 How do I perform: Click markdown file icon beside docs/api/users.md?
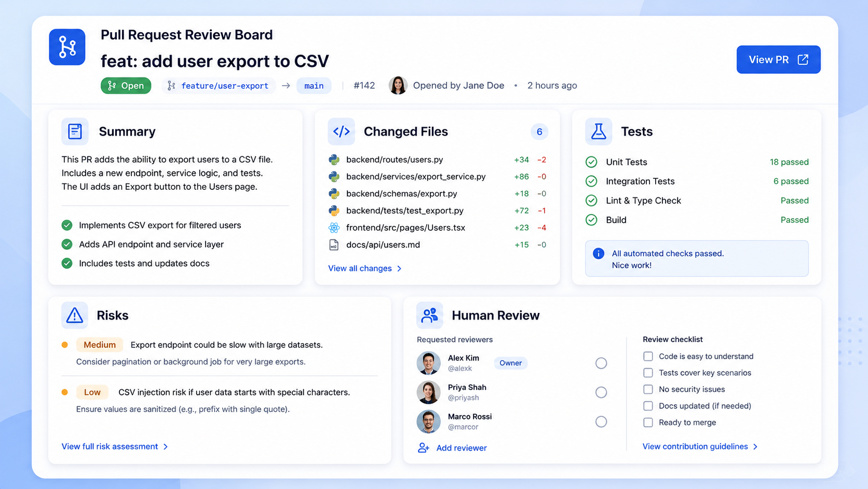334,245
